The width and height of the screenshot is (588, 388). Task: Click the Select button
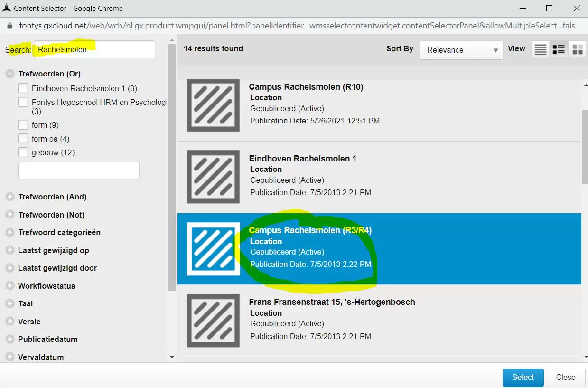click(523, 377)
